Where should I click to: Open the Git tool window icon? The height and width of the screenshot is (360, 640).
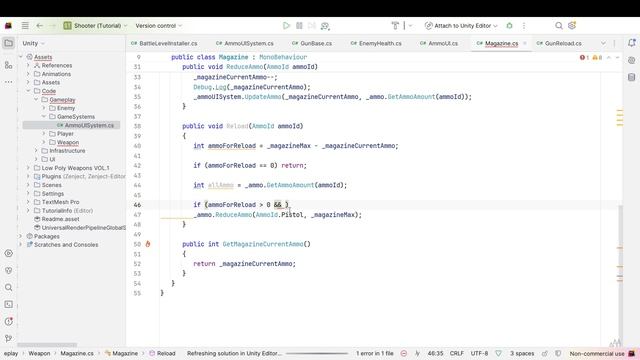click(9, 338)
